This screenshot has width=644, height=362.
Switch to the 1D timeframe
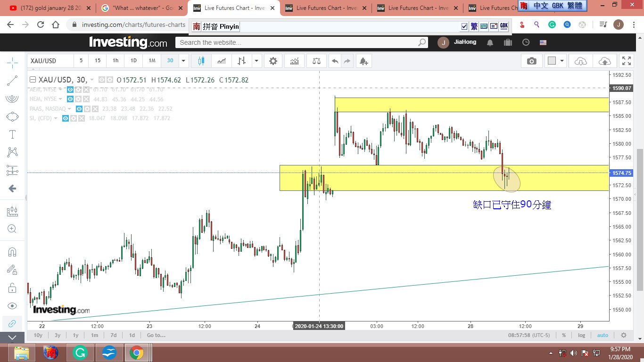pyautogui.click(x=133, y=61)
